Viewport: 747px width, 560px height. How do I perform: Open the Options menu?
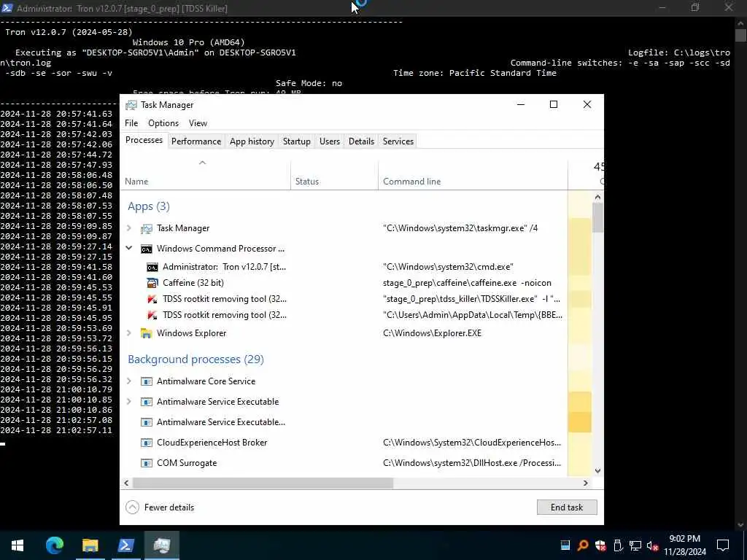tap(163, 122)
